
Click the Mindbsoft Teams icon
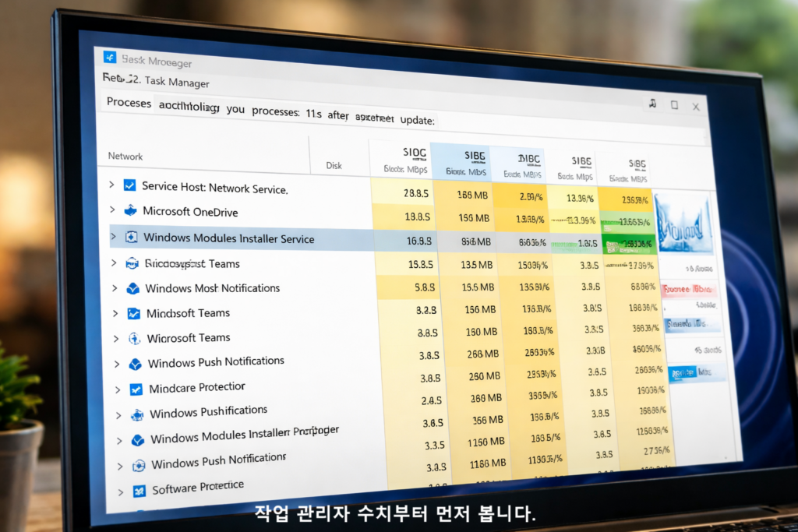[x=134, y=313]
